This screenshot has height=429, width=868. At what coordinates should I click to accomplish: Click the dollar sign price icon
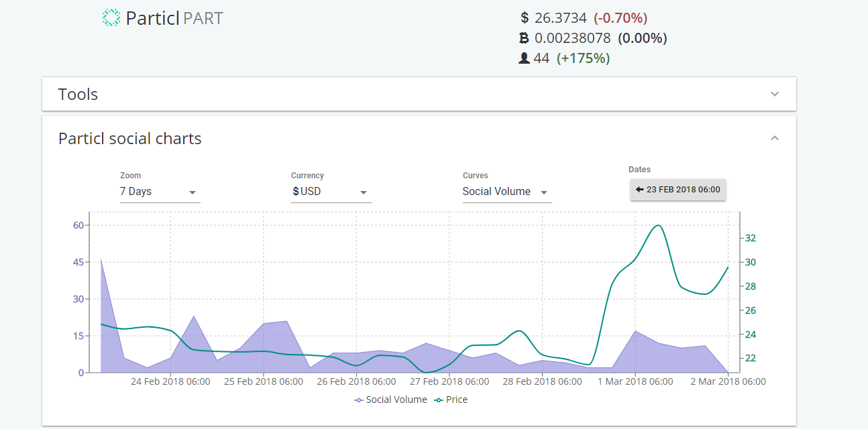pyautogui.click(x=525, y=18)
